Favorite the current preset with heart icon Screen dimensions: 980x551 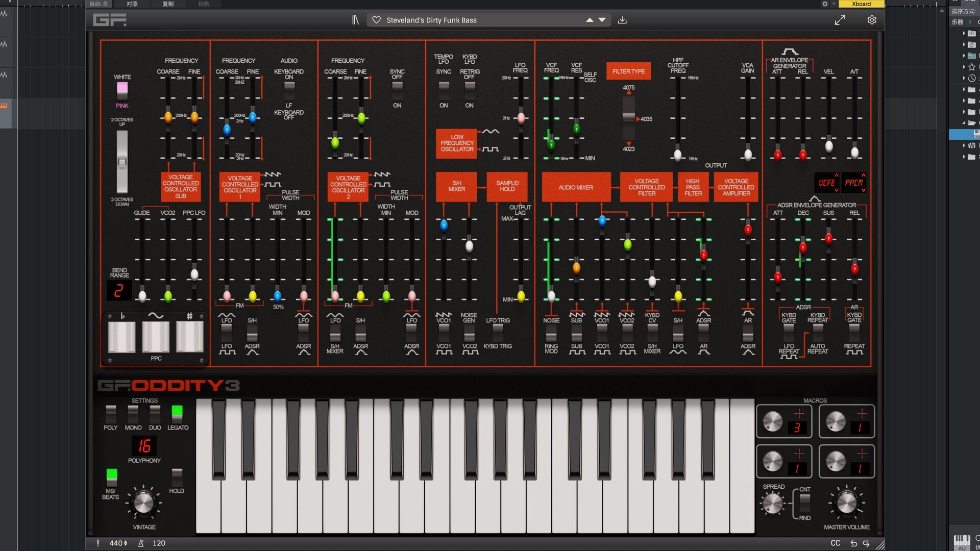pyautogui.click(x=376, y=20)
